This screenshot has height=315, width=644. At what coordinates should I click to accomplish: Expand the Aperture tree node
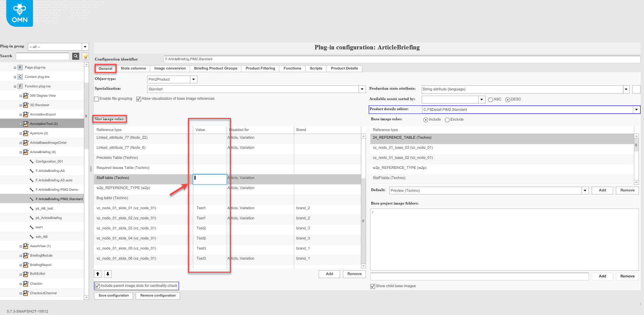[20, 133]
